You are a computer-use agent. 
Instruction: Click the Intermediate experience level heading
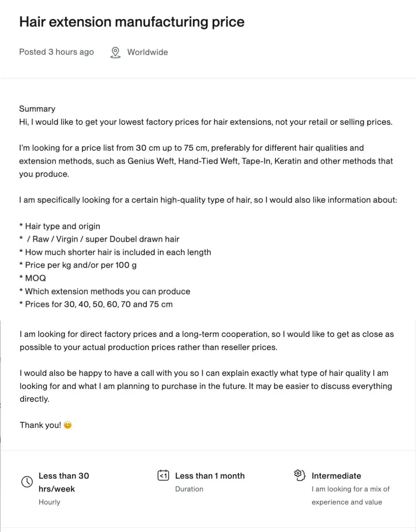[x=336, y=476]
